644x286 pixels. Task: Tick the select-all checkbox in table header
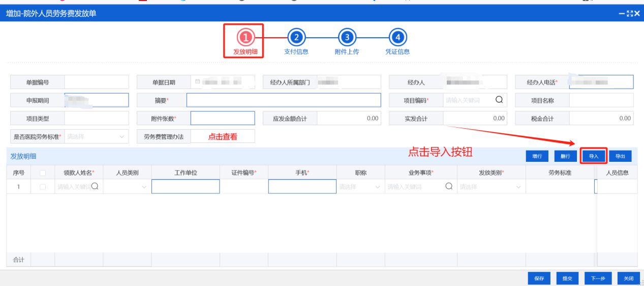43,173
